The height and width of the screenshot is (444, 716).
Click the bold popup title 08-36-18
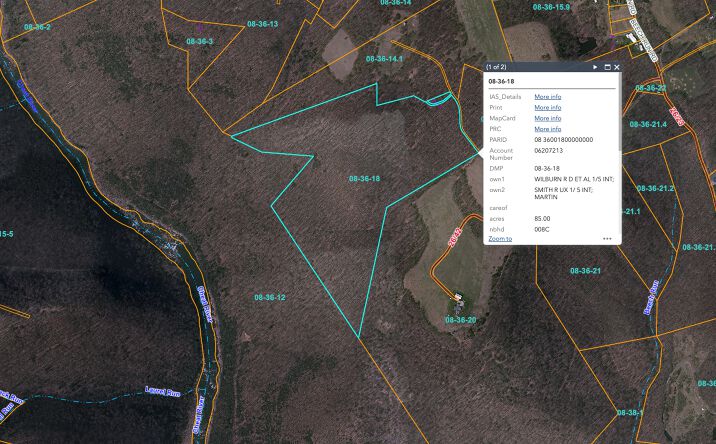pyautogui.click(x=501, y=81)
